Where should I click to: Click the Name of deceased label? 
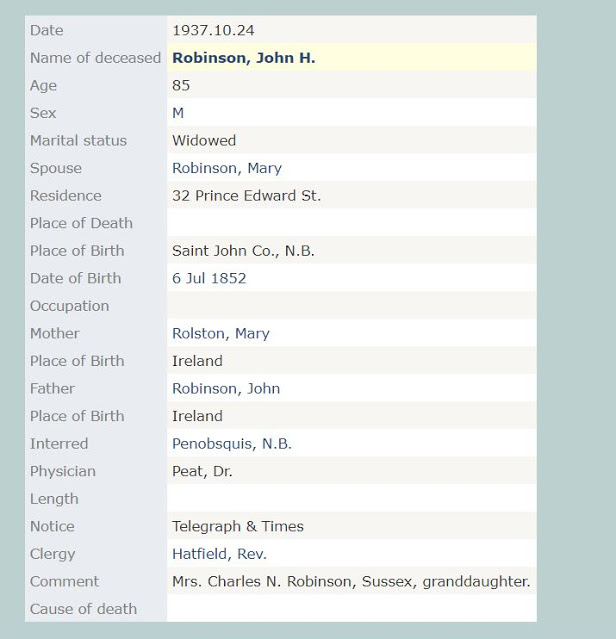click(x=95, y=58)
